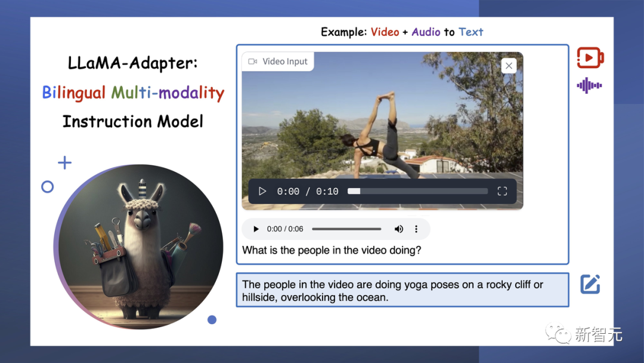This screenshot has height=363, width=644.
Task: Click the blue edit pencil icon
Action: (x=590, y=284)
